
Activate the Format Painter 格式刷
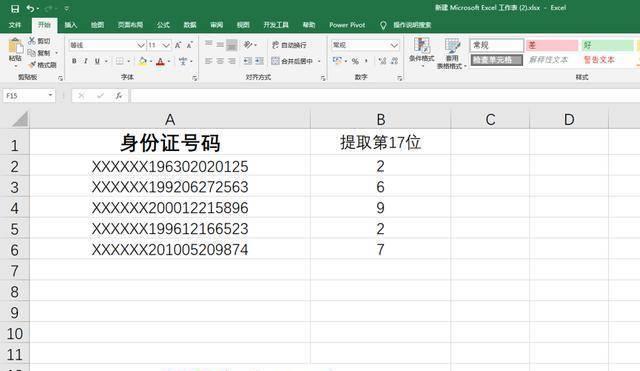click(x=32, y=64)
